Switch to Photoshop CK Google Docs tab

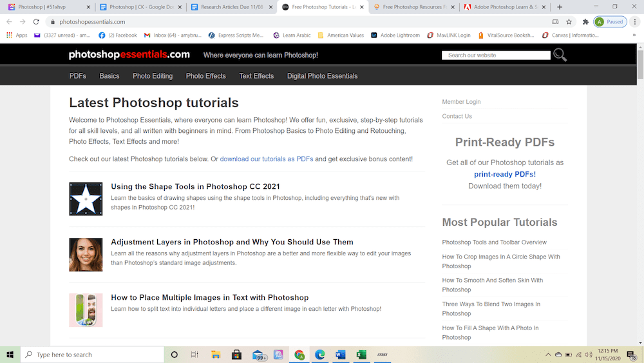pos(141,7)
